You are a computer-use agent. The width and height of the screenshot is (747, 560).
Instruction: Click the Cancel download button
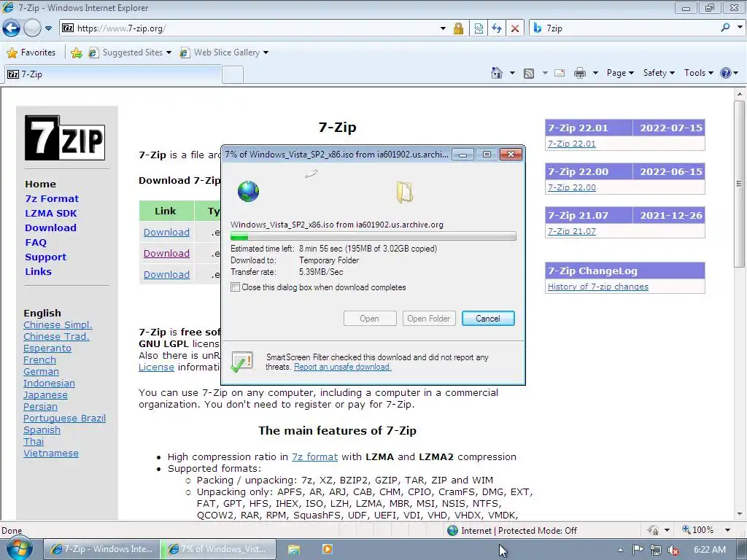[x=488, y=319]
